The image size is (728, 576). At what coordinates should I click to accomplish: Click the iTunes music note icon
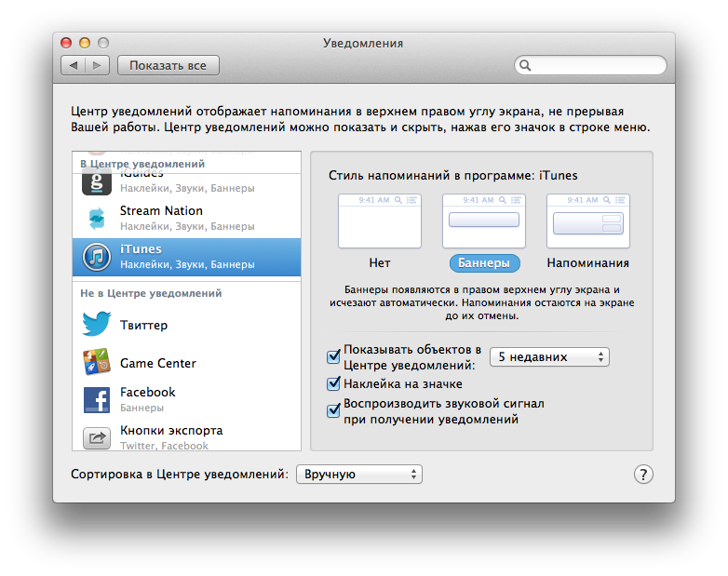coord(97,257)
